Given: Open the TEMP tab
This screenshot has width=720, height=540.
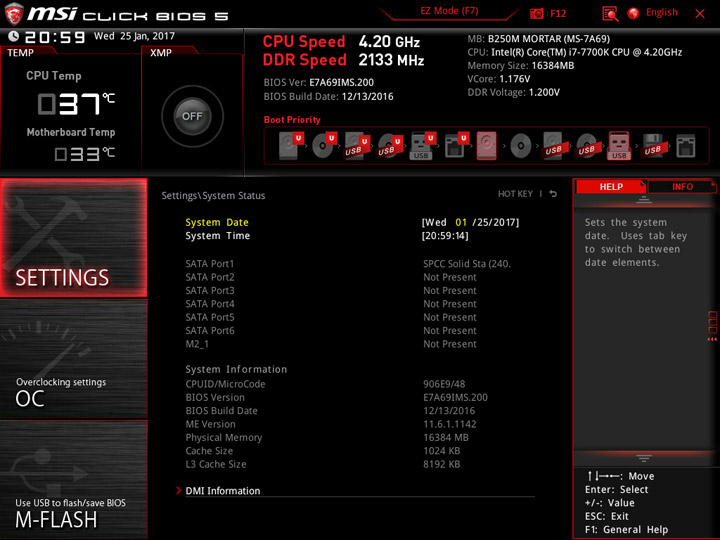Looking at the screenshot, I should click(21, 53).
